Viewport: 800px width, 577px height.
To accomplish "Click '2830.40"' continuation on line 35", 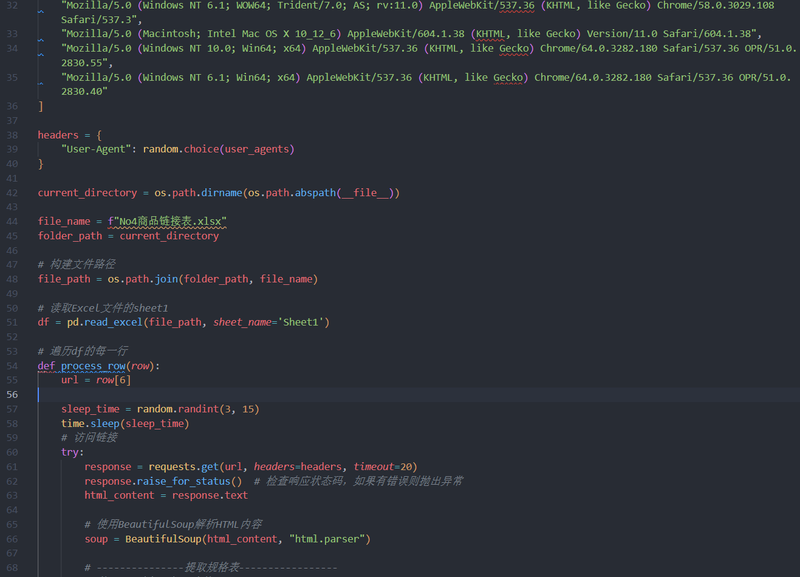I will coord(84,92).
